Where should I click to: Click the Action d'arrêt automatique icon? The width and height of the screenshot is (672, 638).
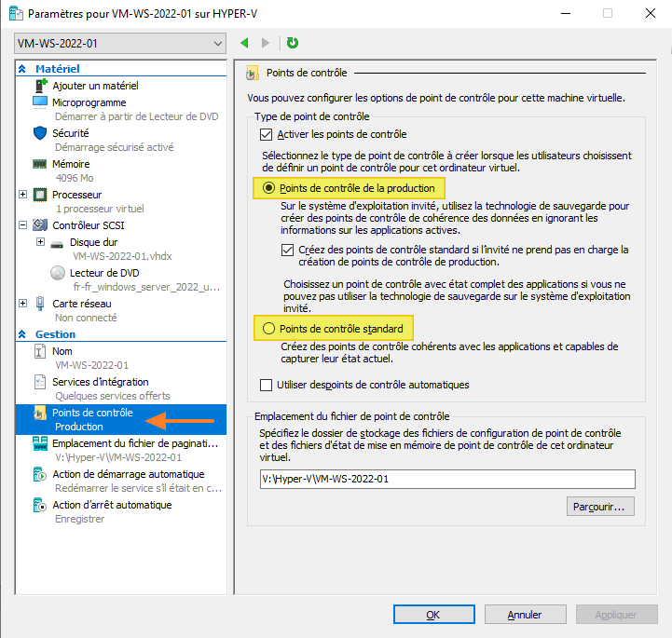pyautogui.click(x=40, y=505)
